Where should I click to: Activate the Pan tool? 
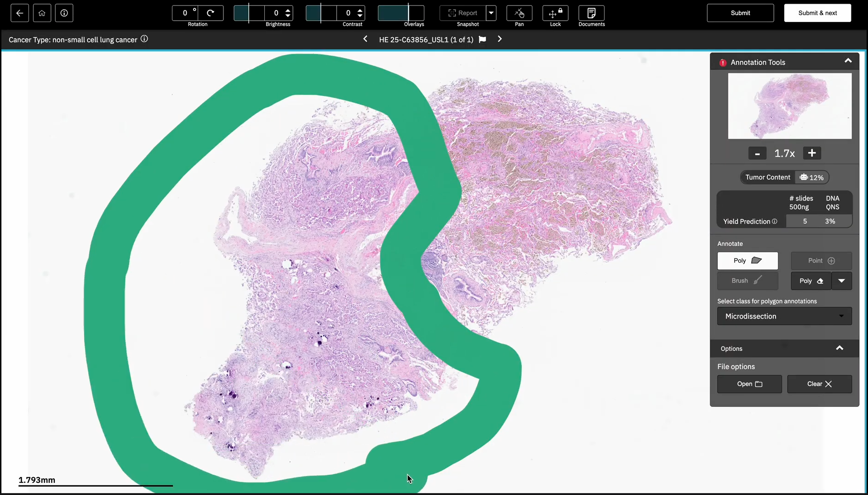pyautogui.click(x=519, y=13)
